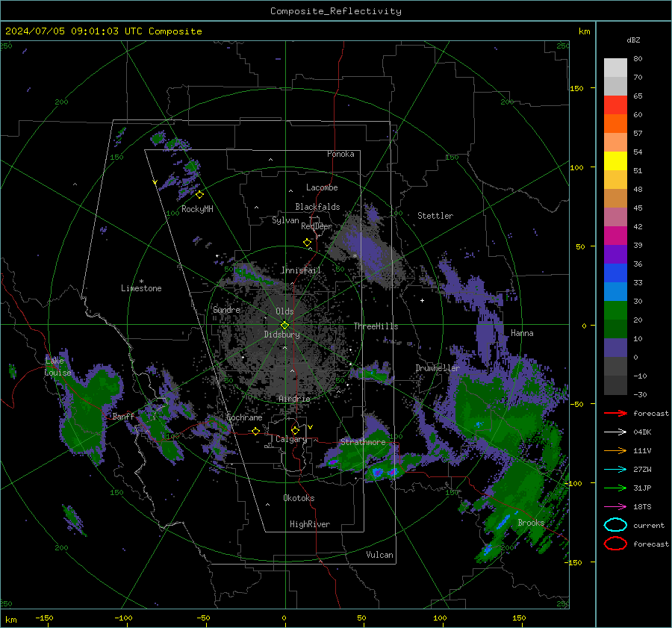Click the Okotoks label
The height and width of the screenshot is (628, 672).
299,498
